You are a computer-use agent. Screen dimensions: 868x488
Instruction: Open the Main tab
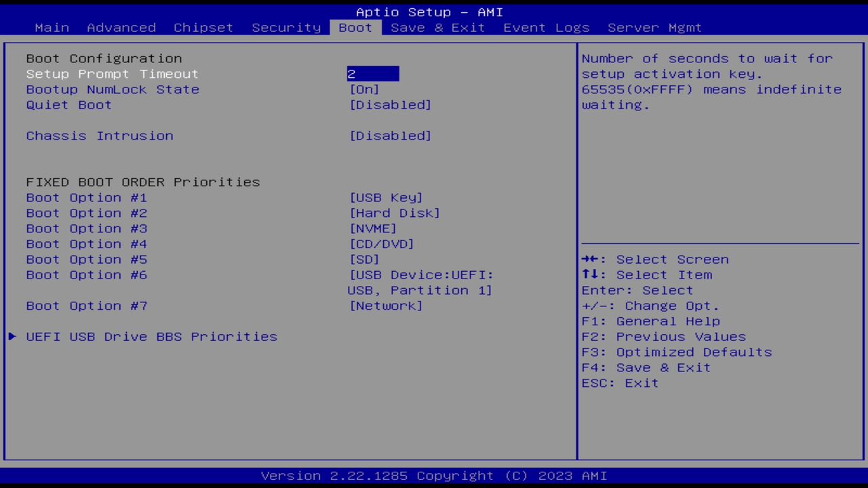(x=52, y=28)
